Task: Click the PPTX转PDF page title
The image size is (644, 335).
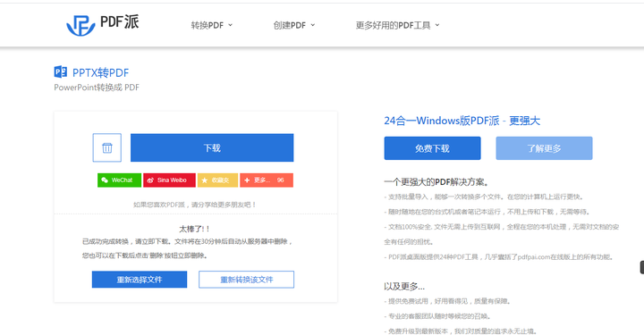Action: click(x=100, y=72)
